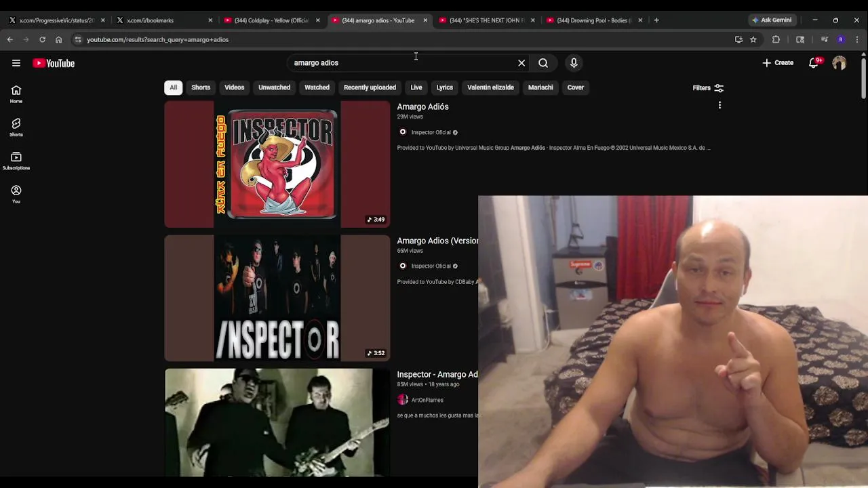
Task: Open the Filters panel
Action: tap(708, 88)
